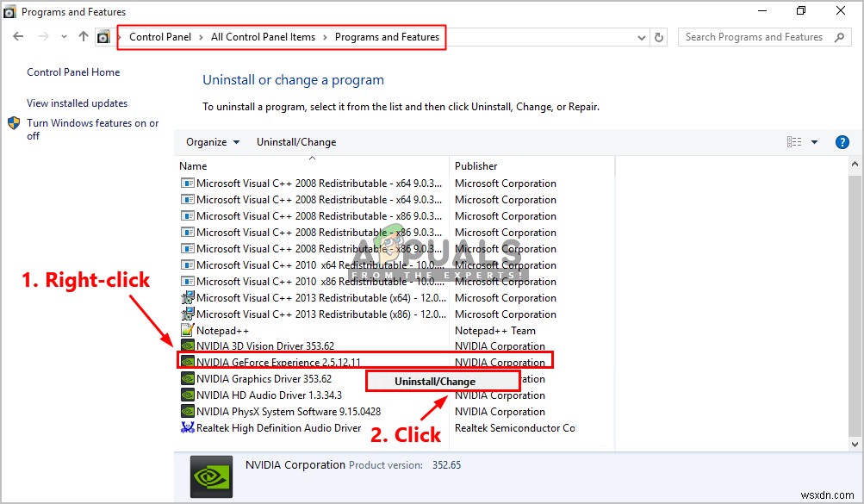Viewport: 864px width, 504px height.
Task: Open the blue help question icon
Action: pyautogui.click(x=842, y=142)
